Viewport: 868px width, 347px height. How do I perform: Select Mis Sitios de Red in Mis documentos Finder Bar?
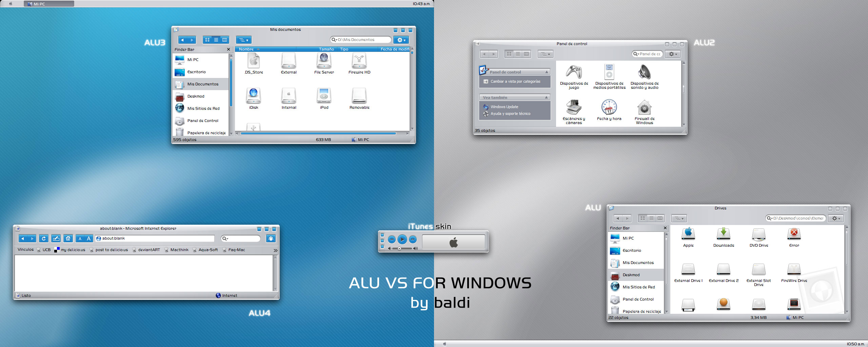click(x=201, y=108)
